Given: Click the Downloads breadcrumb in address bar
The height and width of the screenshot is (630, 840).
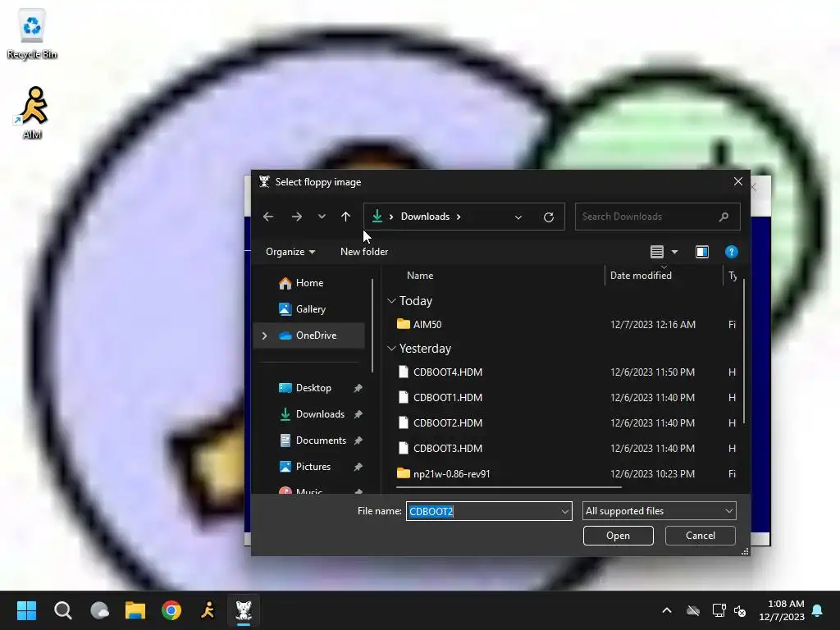Looking at the screenshot, I should [425, 217].
